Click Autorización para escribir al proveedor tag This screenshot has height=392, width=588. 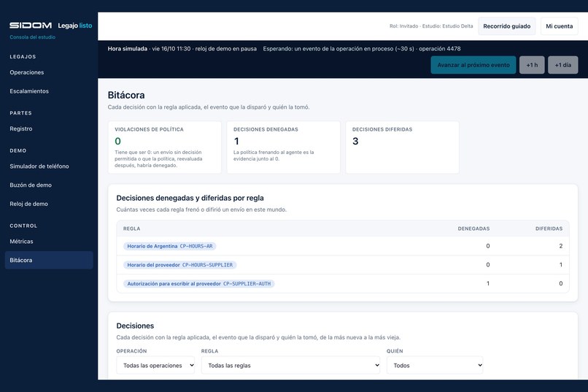(198, 283)
